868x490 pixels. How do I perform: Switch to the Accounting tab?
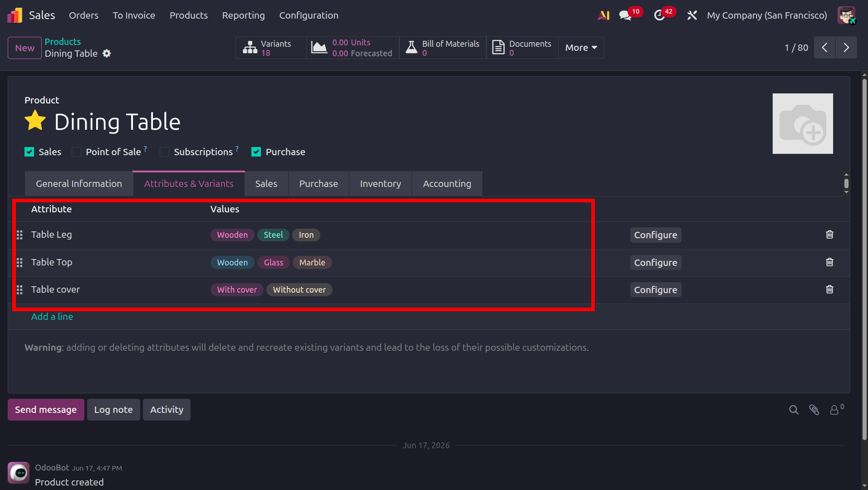(447, 184)
